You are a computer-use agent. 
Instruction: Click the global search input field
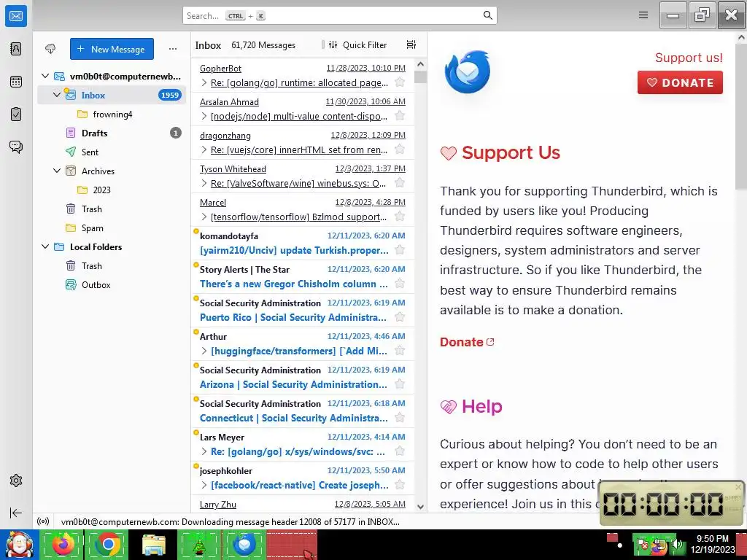(x=340, y=15)
